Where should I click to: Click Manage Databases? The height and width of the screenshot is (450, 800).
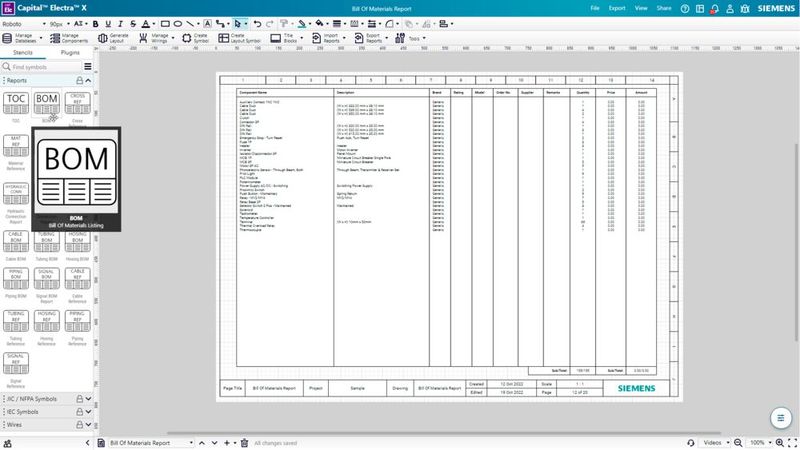click(x=21, y=38)
